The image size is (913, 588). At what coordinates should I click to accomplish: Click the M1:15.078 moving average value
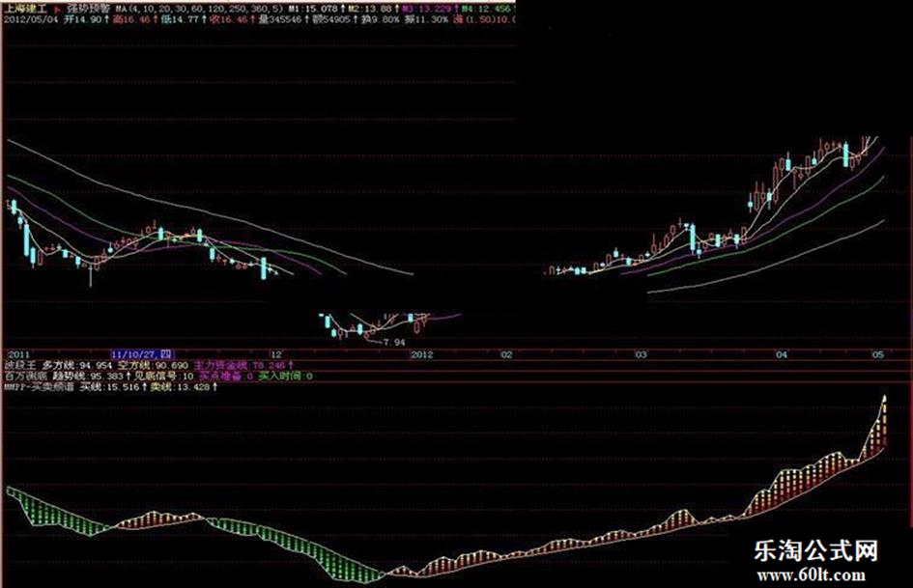click(x=314, y=10)
